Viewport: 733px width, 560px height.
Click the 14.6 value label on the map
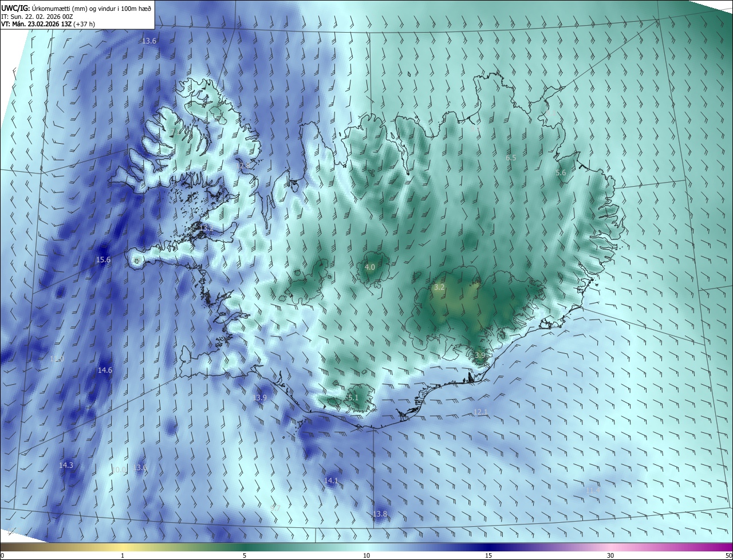[x=105, y=370]
